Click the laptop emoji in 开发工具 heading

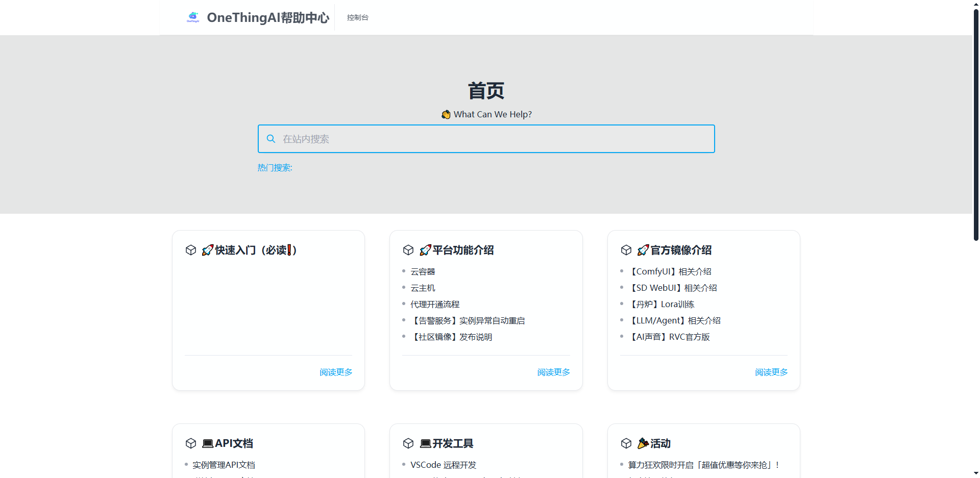(425, 443)
